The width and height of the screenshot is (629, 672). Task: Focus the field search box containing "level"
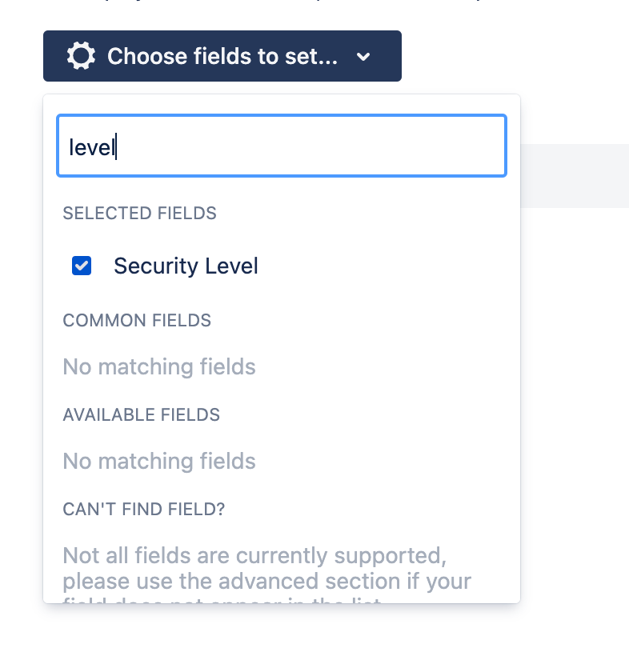(x=281, y=146)
